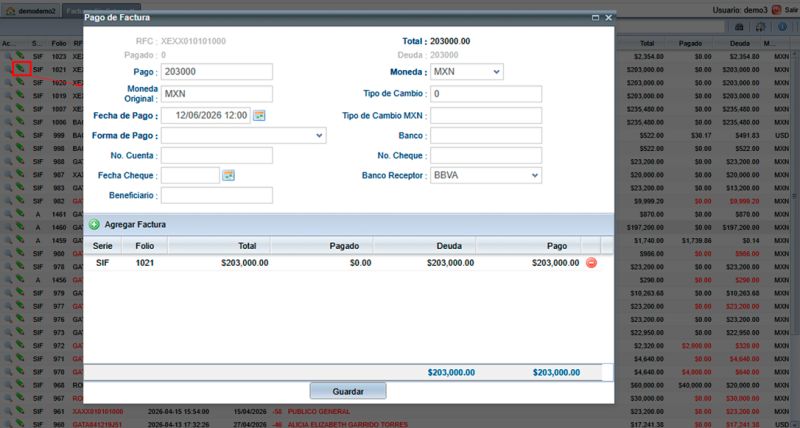800x428 pixels.
Task: Open the Fecha de Pago calendar picker
Action: pyautogui.click(x=259, y=116)
